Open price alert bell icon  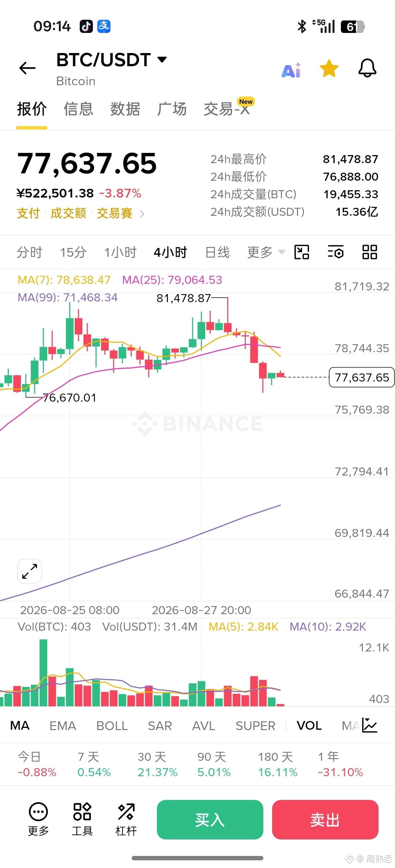tap(367, 68)
